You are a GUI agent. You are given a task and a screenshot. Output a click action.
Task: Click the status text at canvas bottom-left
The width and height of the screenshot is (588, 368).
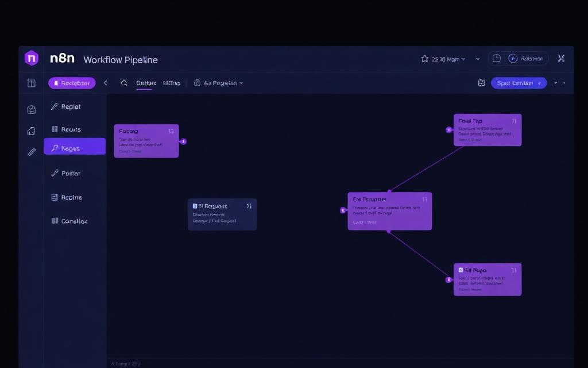(126, 363)
